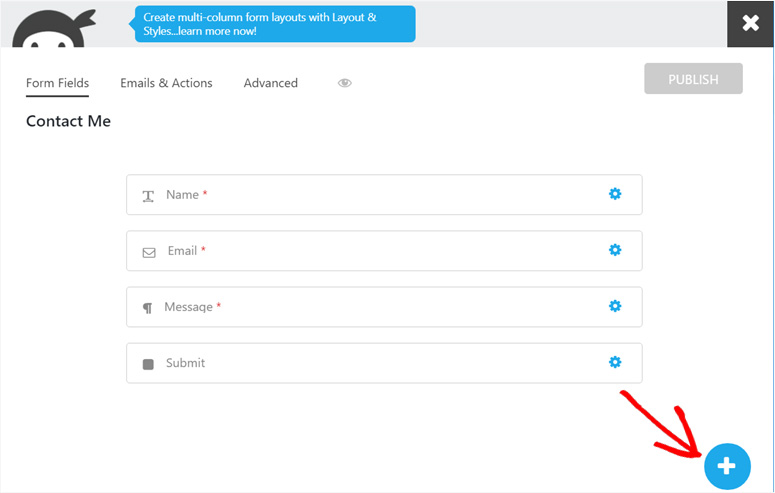
Task: Open settings gear for Message field
Action: pyautogui.click(x=615, y=306)
